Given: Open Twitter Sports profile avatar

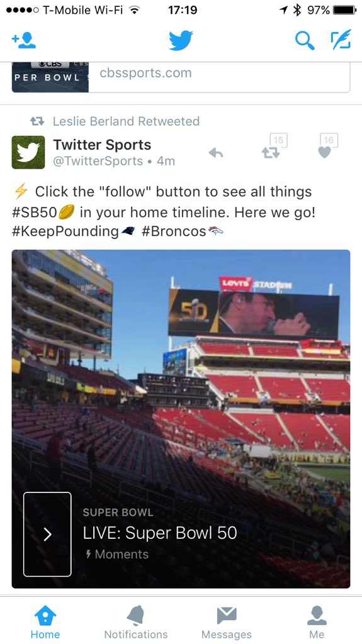Looking at the screenshot, I should coord(28,152).
